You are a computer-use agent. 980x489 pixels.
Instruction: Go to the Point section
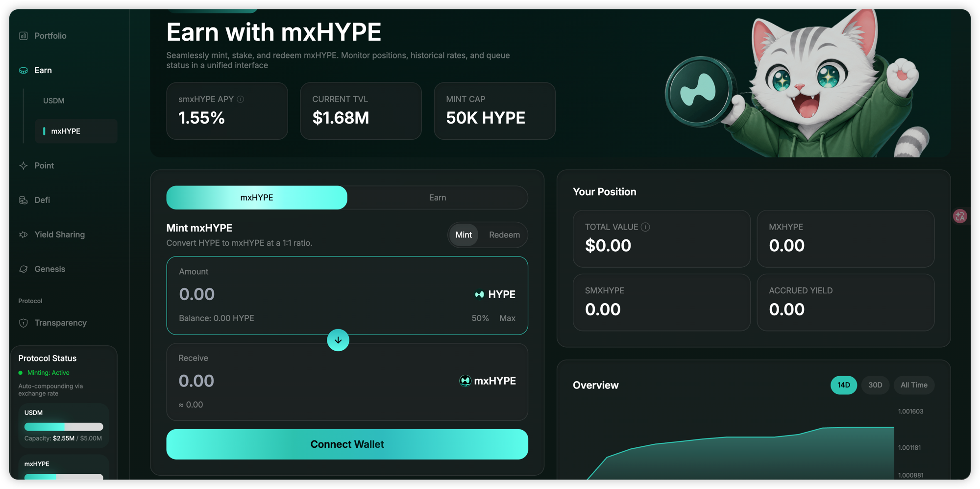click(x=44, y=166)
